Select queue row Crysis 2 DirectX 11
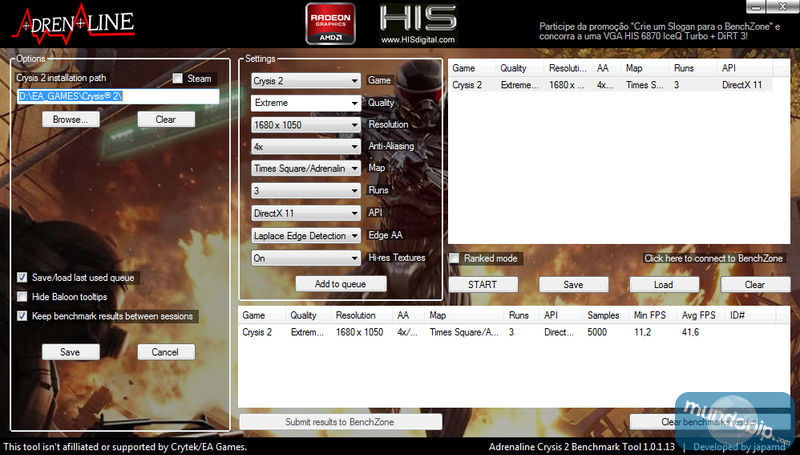This screenshot has height=455, width=800. (x=610, y=85)
